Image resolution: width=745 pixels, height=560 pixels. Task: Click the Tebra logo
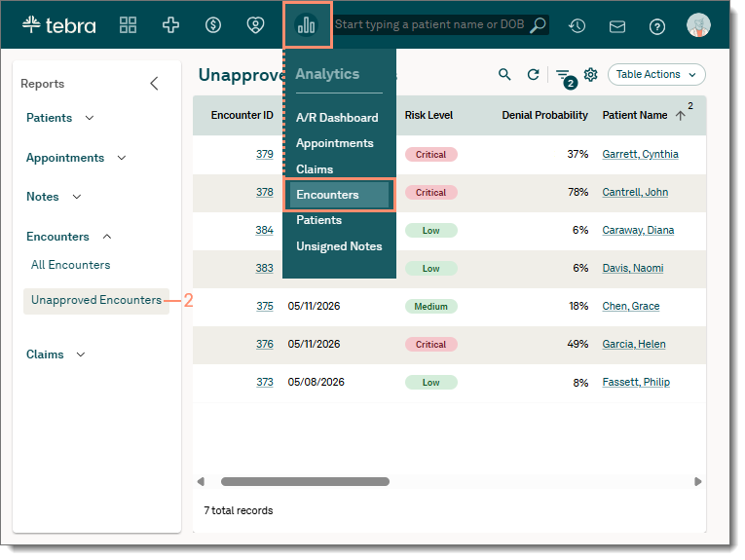[x=58, y=24]
